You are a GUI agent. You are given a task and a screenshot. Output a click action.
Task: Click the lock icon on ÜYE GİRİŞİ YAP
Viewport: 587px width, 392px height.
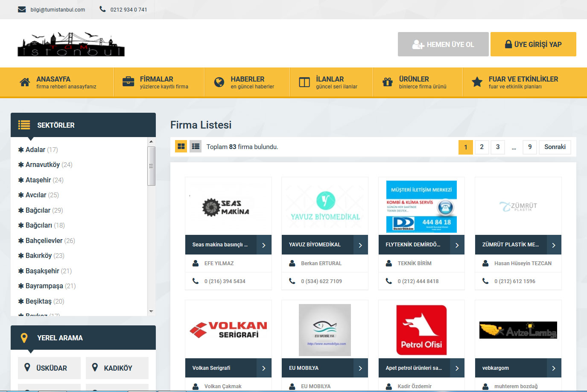point(508,44)
